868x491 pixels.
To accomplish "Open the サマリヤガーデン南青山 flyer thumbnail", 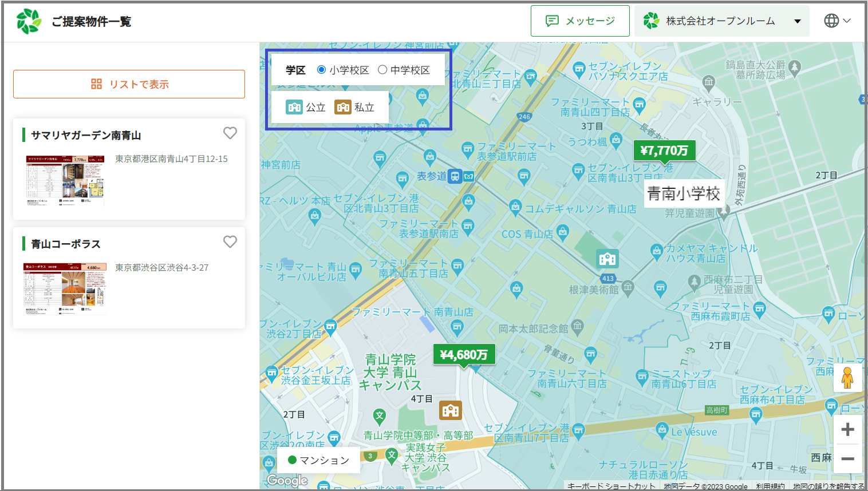I will click(65, 180).
